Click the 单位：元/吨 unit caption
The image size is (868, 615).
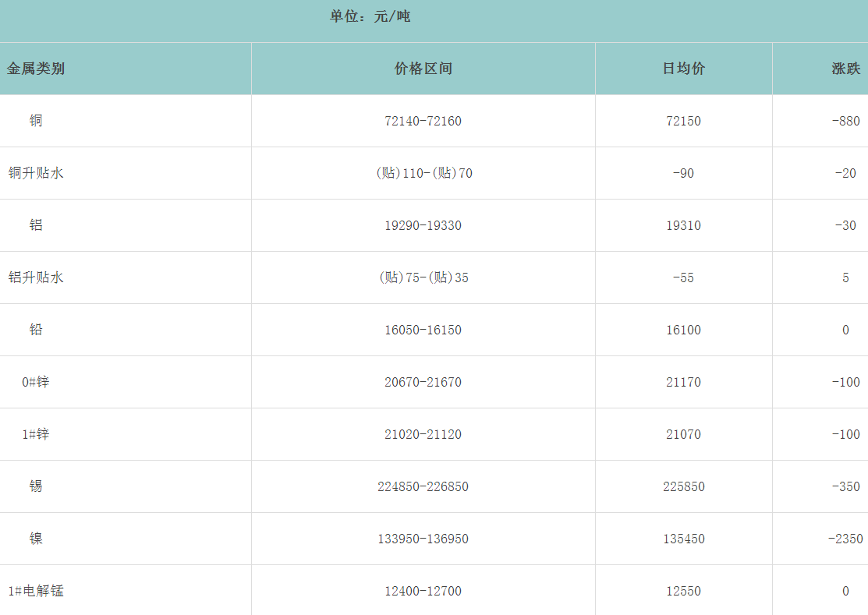click(370, 16)
